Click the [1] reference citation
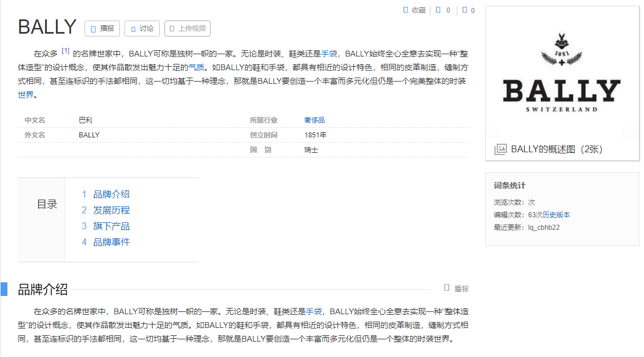644x357 pixels. pyautogui.click(x=66, y=51)
